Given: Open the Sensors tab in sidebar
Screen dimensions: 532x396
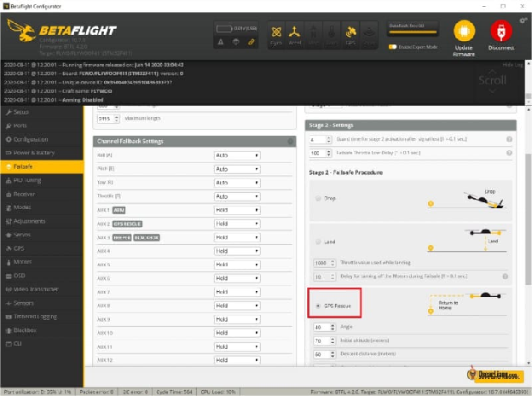Looking at the screenshot, I should tap(42, 303).
